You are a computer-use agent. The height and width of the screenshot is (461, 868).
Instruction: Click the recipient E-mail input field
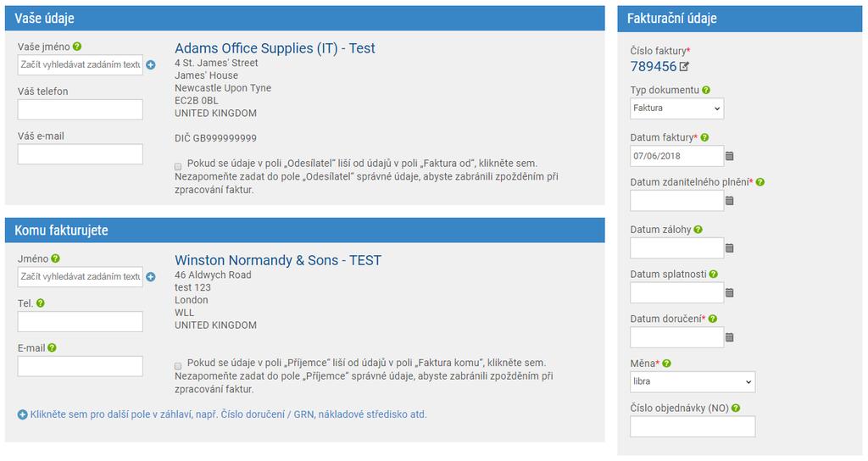(x=81, y=366)
